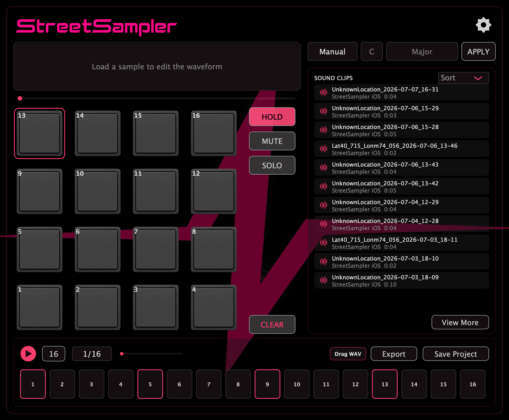The image size is (509, 420).
Task: Select clip named Lat40_715_Lonm74_056_2026-07-03_18-11
Action: [401, 243]
